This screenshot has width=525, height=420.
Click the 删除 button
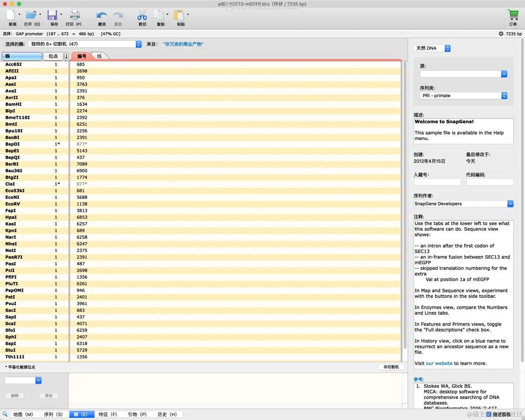point(15,396)
